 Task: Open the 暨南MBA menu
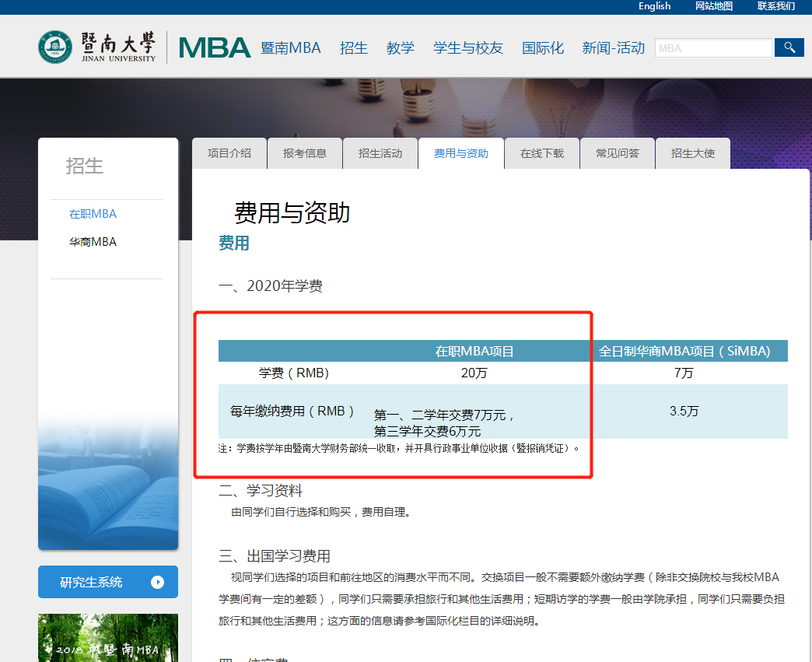tap(291, 47)
